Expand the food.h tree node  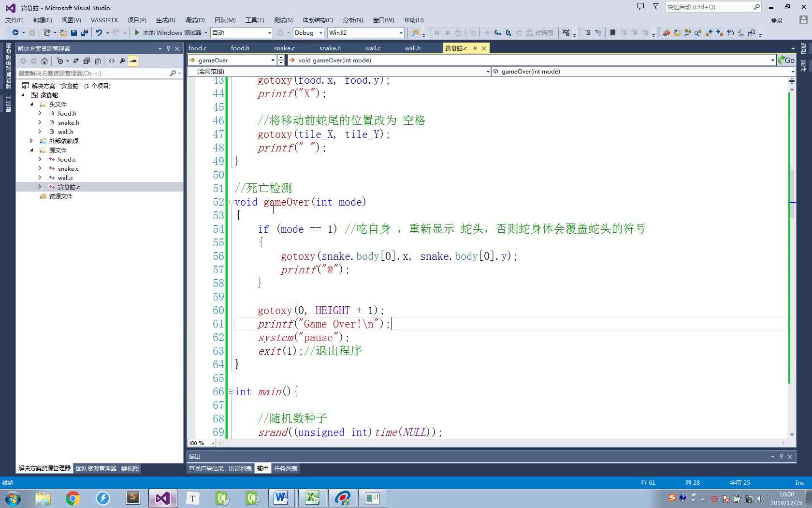click(40, 113)
